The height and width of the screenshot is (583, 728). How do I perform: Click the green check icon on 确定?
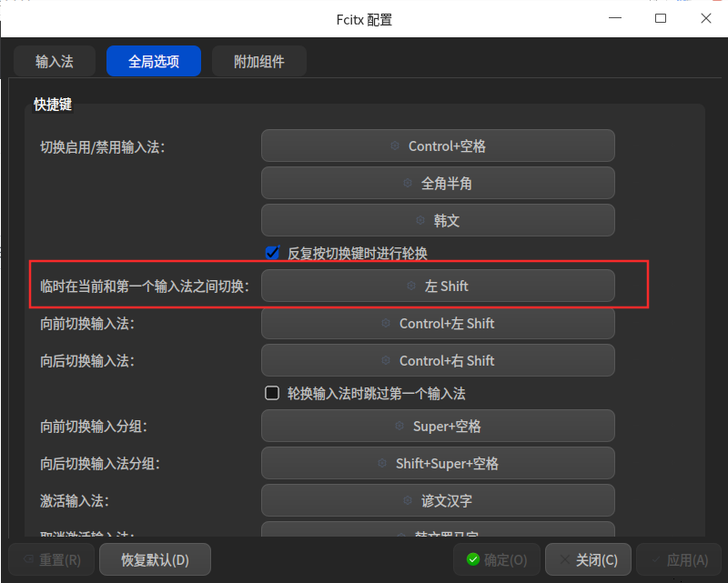click(x=473, y=559)
